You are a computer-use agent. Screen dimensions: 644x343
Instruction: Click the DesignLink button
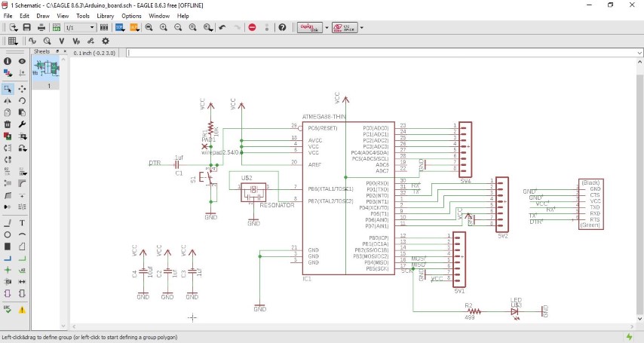click(310, 28)
